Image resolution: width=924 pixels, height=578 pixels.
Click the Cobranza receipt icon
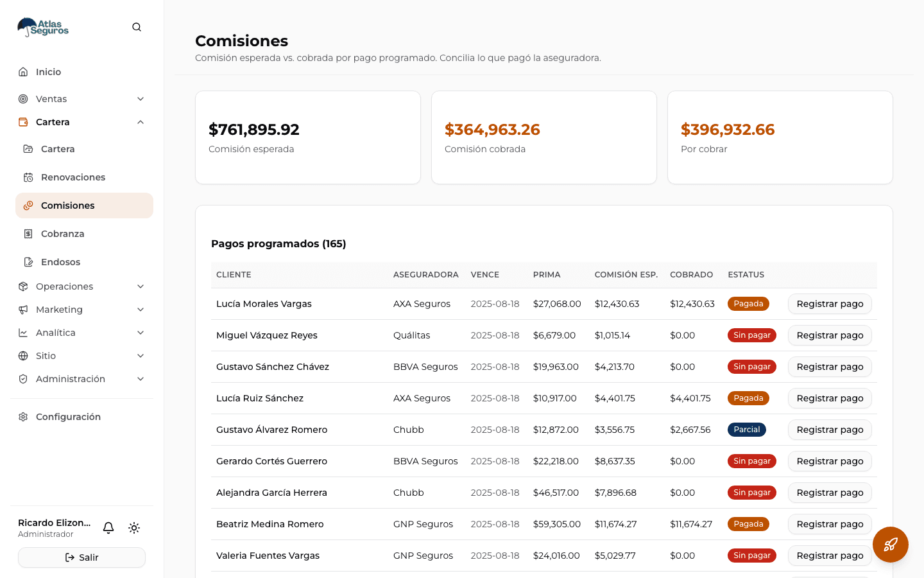point(28,234)
